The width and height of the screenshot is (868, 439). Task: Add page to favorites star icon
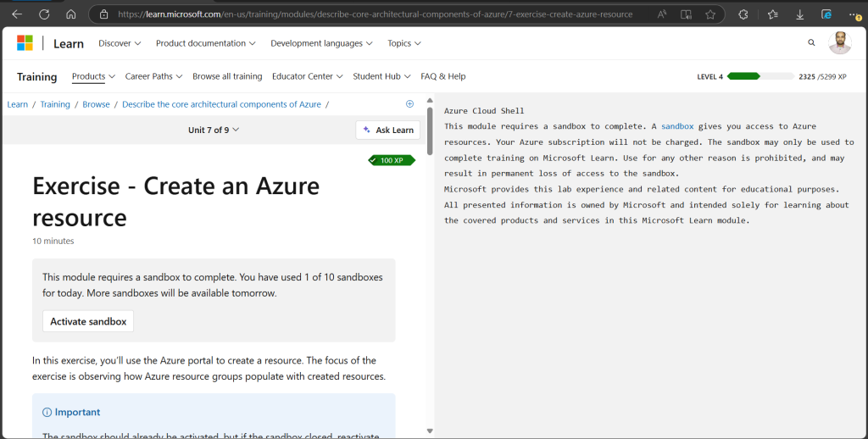(x=710, y=15)
